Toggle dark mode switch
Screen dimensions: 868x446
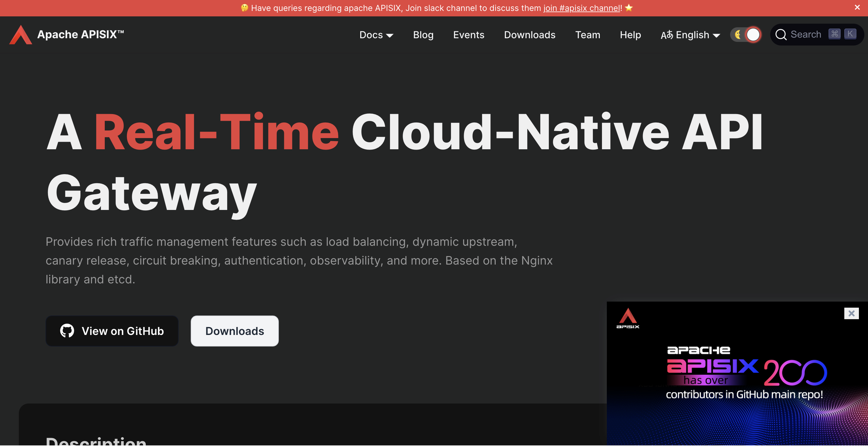point(753,35)
